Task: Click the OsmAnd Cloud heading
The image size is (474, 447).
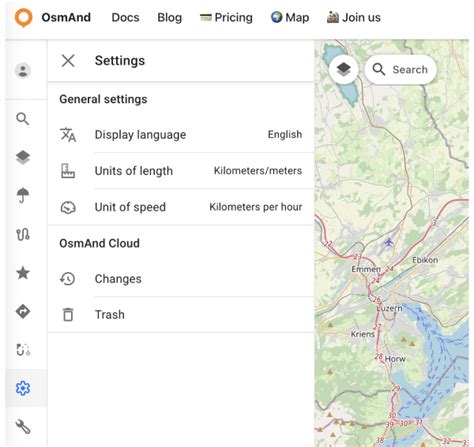Action: 99,243
